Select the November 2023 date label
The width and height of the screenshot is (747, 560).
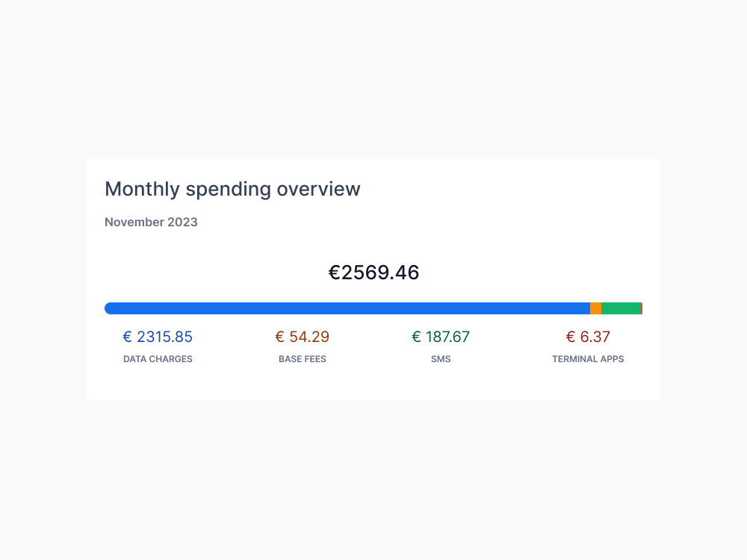(x=151, y=222)
